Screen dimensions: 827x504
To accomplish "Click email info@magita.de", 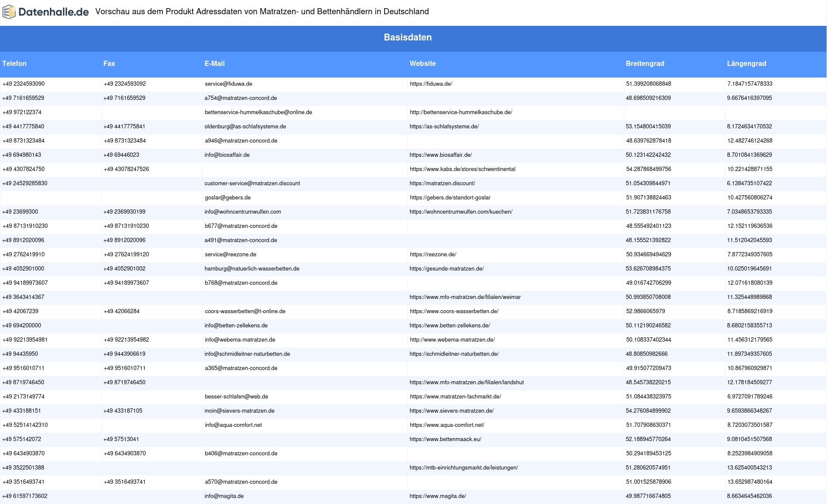I will coord(224,496).
